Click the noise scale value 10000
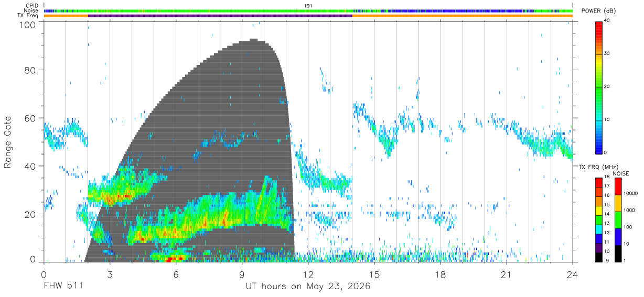Screen dimensions: 644x297 (x=630, y=193)
